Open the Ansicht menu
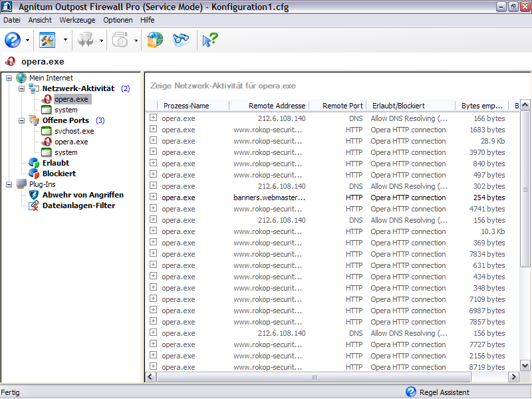Image resolution: width=532 pixels, height=399 pixels. coord(40,20)
